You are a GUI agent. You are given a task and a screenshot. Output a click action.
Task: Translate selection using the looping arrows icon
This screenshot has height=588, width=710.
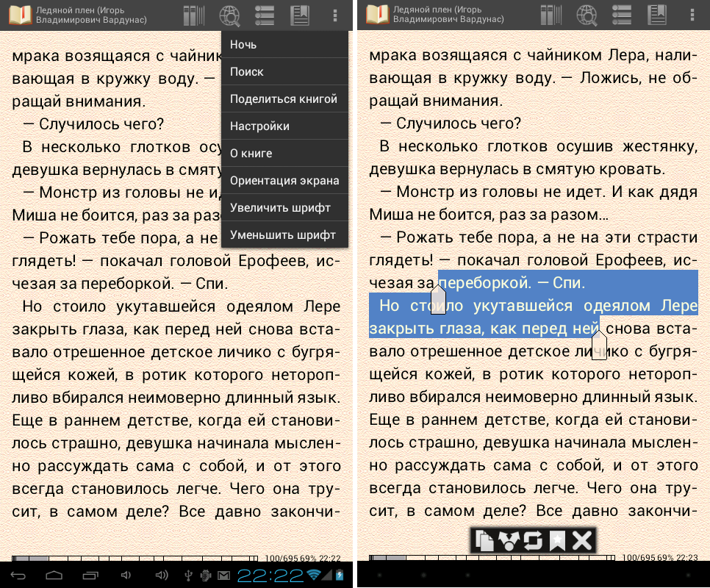pos(532,542)
